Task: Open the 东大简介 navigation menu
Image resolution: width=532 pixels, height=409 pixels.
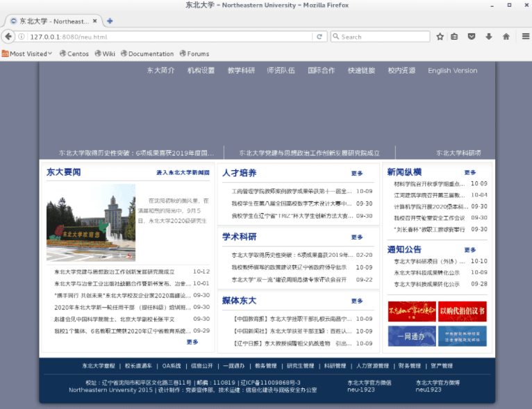Action: [x=160, y=71]
